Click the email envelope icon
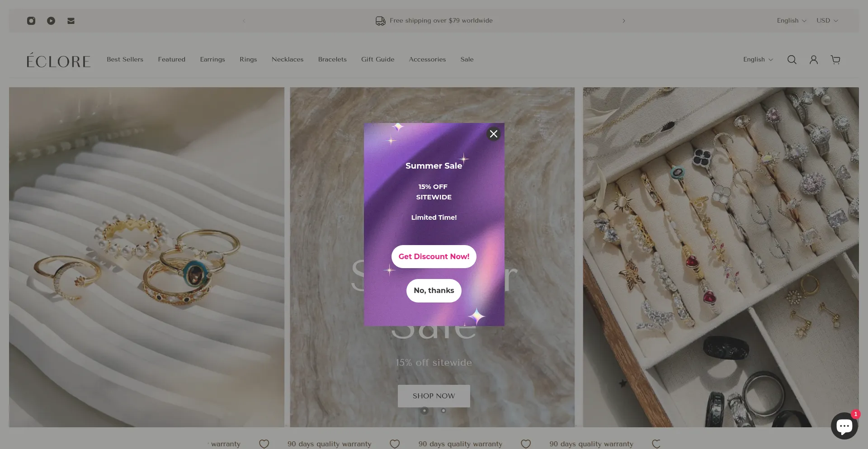 point(71,21)
